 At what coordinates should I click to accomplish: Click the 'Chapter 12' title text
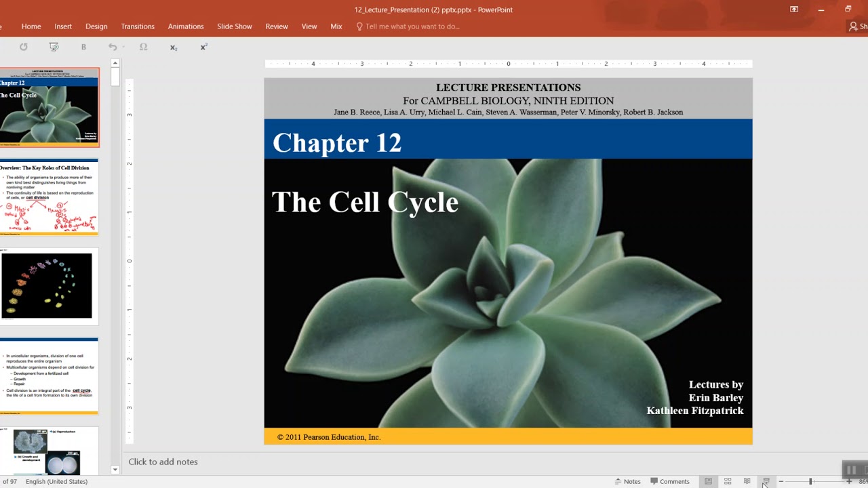337,143
